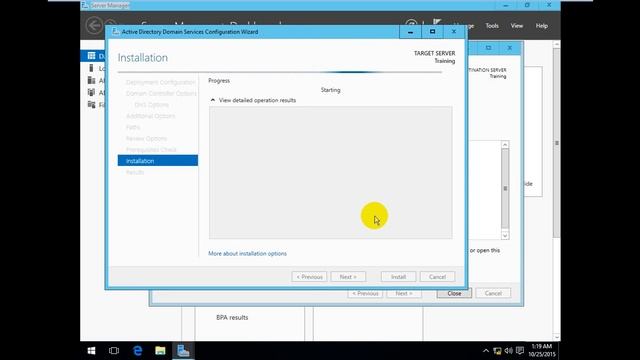Screen dimensions: 640x360
Task: Switch to Server Manager taskbar icon
Action: click(x=183, y=351)
